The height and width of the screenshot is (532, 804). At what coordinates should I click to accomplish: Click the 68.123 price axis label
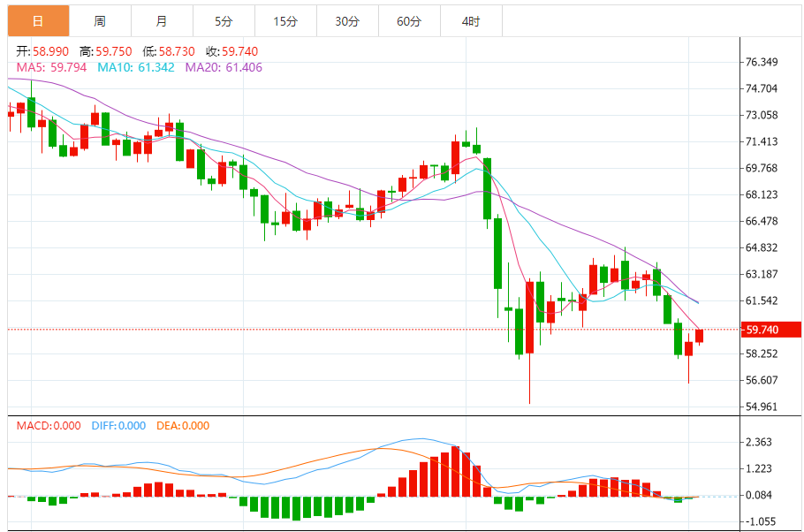coord(761,194)
